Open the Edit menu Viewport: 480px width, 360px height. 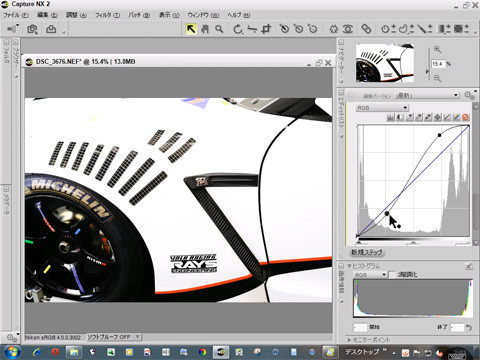(x=47, y=15)
